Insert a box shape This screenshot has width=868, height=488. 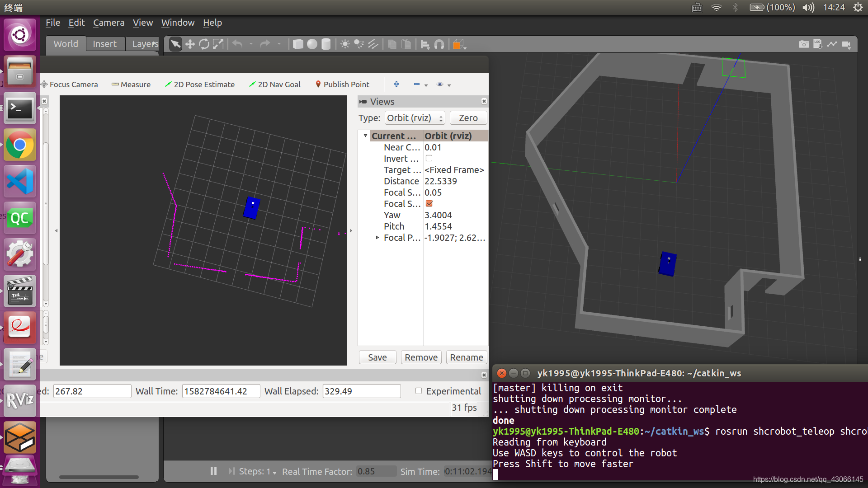(298, 44)
